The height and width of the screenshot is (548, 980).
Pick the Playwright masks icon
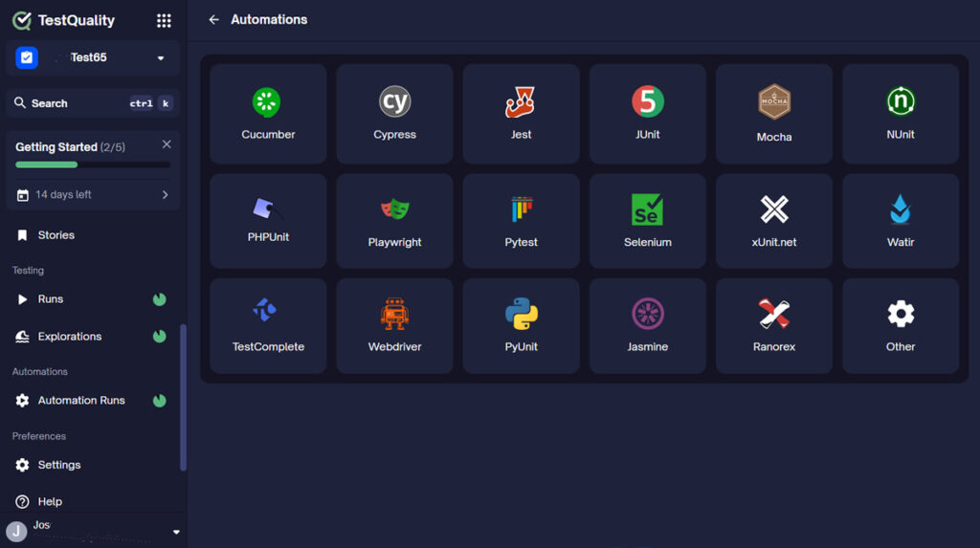[394, 208]
